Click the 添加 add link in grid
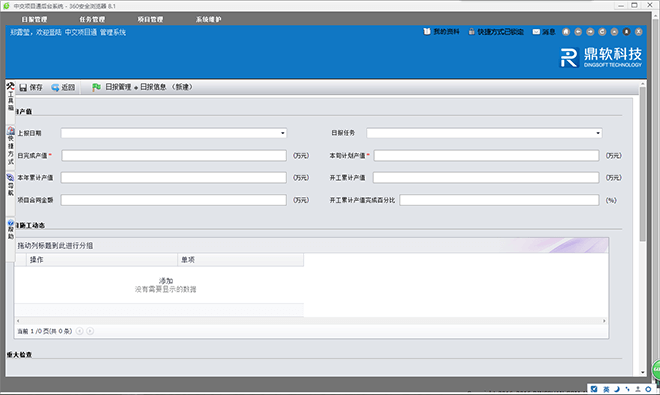Viewport: 660px width, 395px height. 166,281
